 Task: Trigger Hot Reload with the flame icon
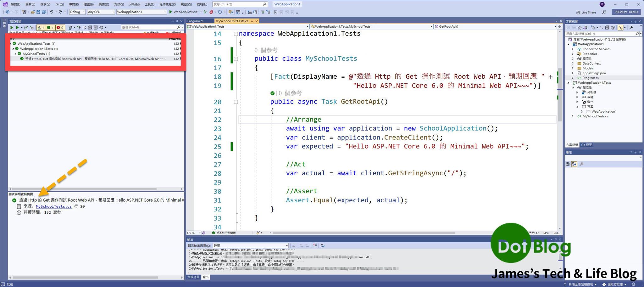pyautogui.click(x=212, y=12)
